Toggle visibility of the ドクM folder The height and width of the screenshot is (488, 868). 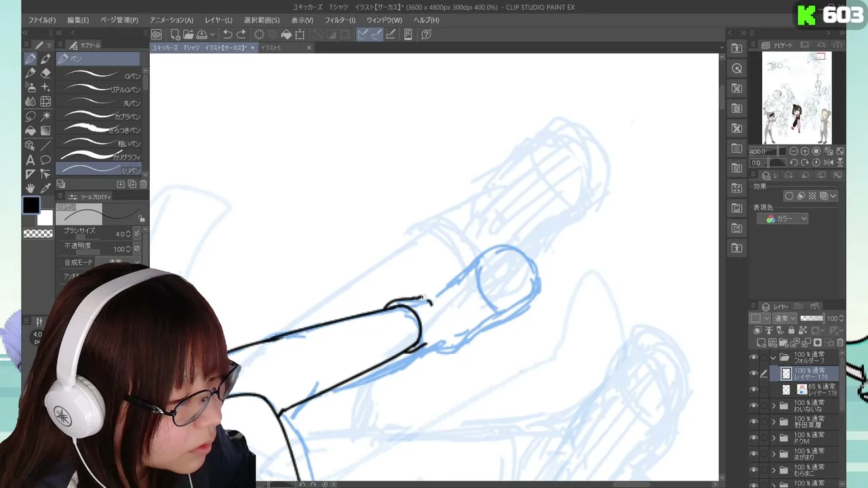(753, 438)
